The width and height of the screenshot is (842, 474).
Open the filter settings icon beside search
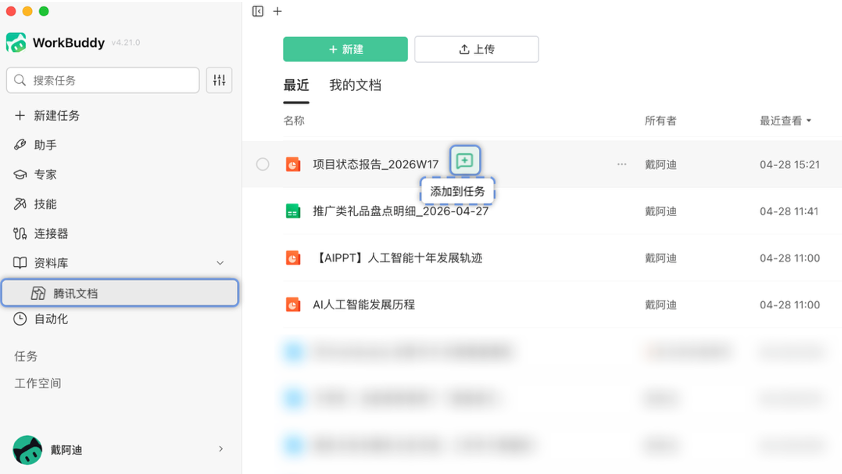[219, 80]
